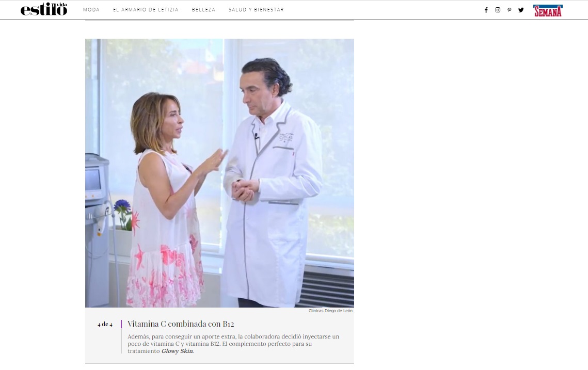Viewport: 588px width, 370px height.
Task: Click the gallery photo of the consultation
Action: (219, 173)
